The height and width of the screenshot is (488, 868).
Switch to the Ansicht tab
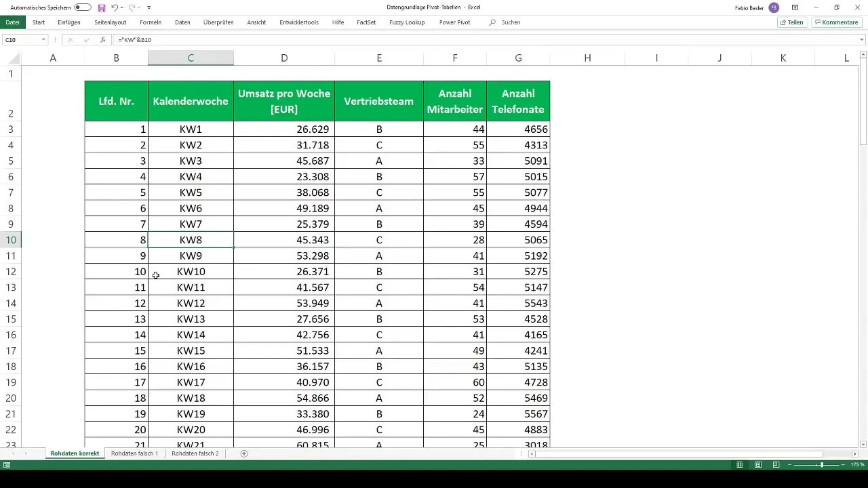pyautogui.click(x=256, y=22)
